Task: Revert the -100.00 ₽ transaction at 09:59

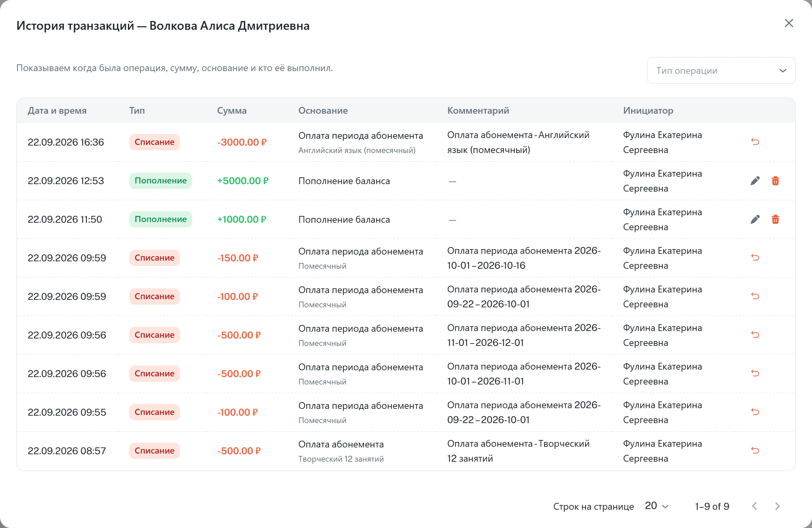Action: [755, 296]
